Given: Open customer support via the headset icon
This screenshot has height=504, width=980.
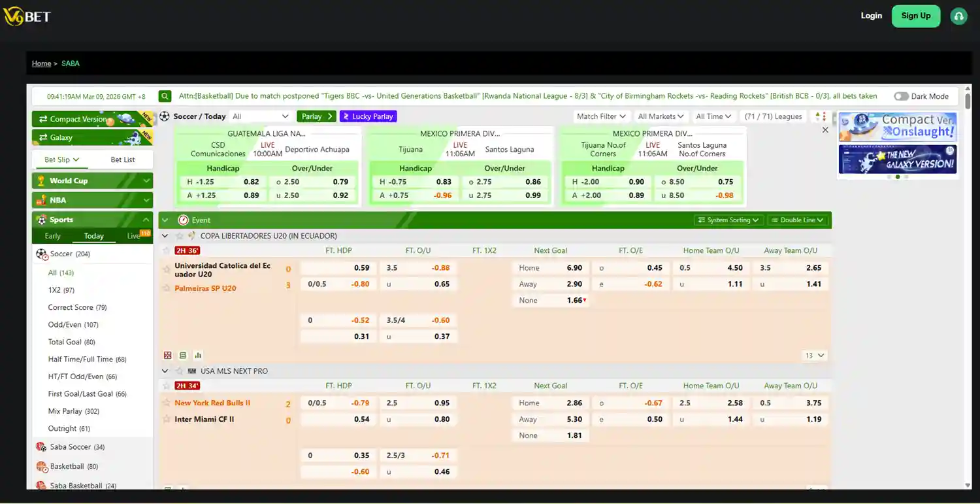Looking at the screenshot, I should tap(958, 16).
